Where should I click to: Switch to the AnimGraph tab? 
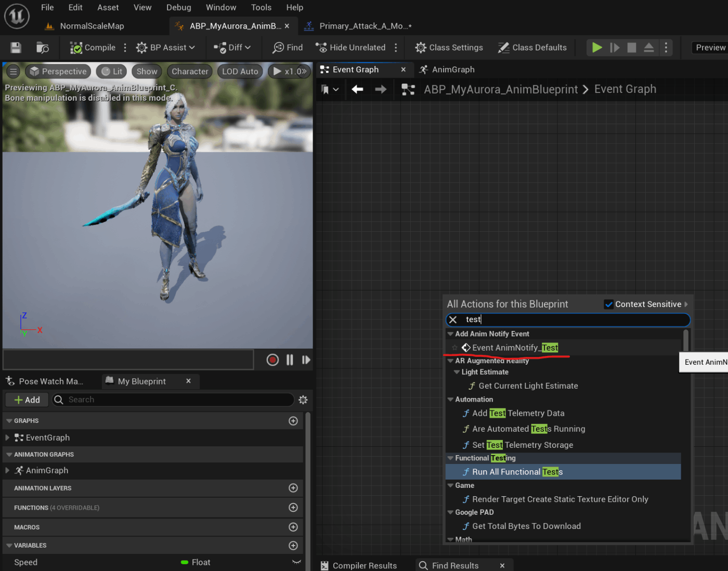(448, 70)
